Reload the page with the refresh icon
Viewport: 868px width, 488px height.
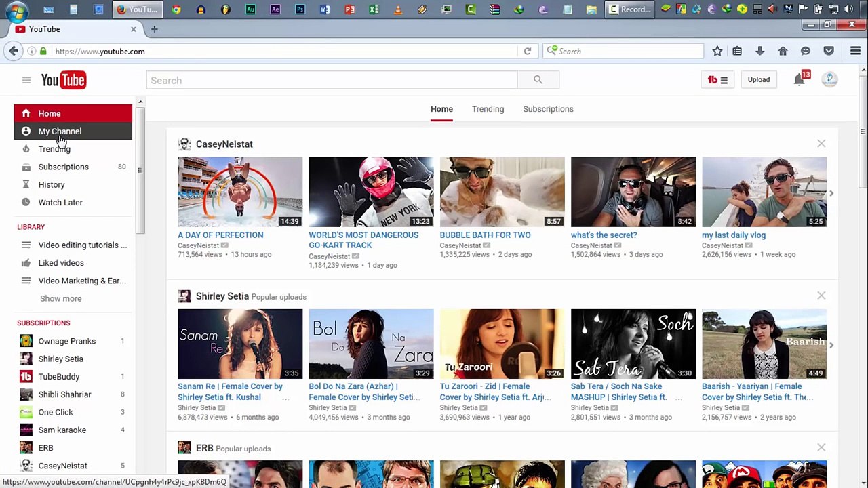point(527,51)
